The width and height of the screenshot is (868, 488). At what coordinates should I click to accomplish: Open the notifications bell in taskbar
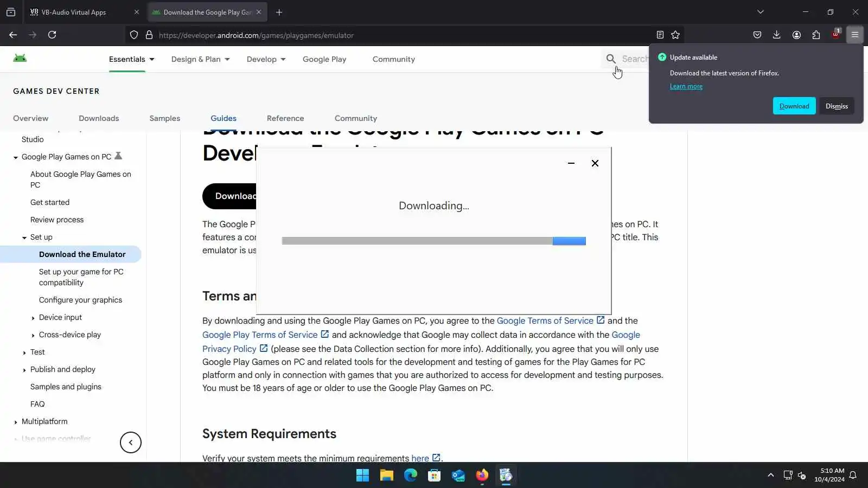click(x=853, y=475)
